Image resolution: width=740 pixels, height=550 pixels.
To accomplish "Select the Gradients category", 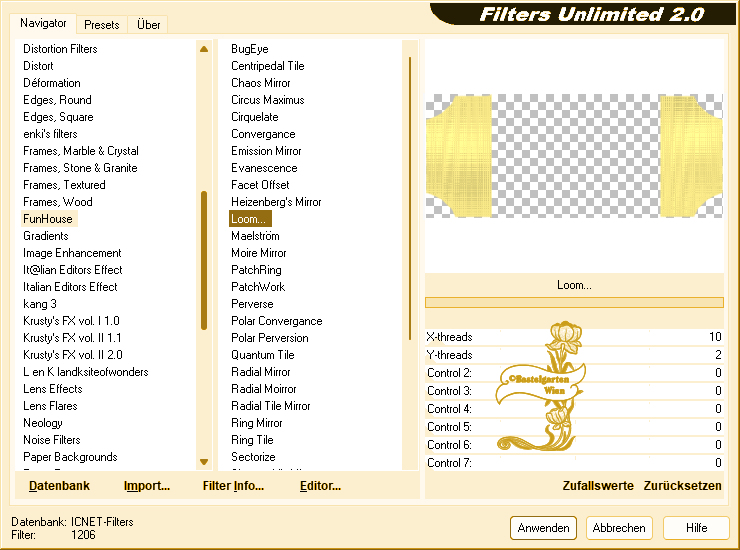I will pos(46,236).
